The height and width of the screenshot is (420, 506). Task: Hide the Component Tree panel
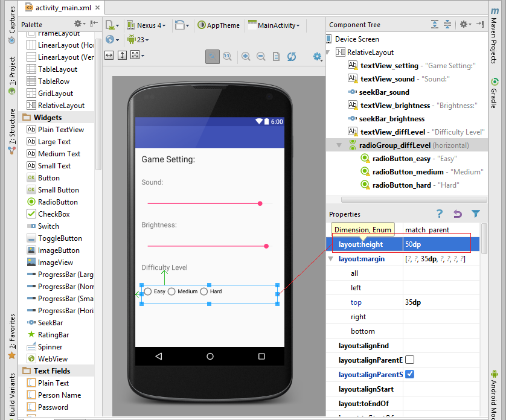tap(480, 24)
